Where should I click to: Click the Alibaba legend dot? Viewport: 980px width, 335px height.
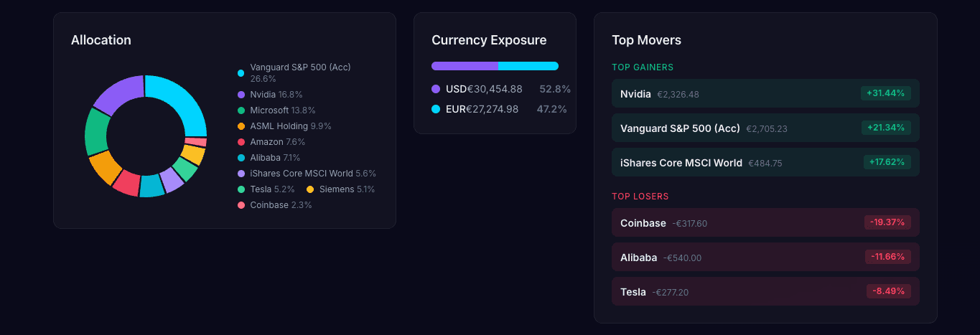click(241, 158)
